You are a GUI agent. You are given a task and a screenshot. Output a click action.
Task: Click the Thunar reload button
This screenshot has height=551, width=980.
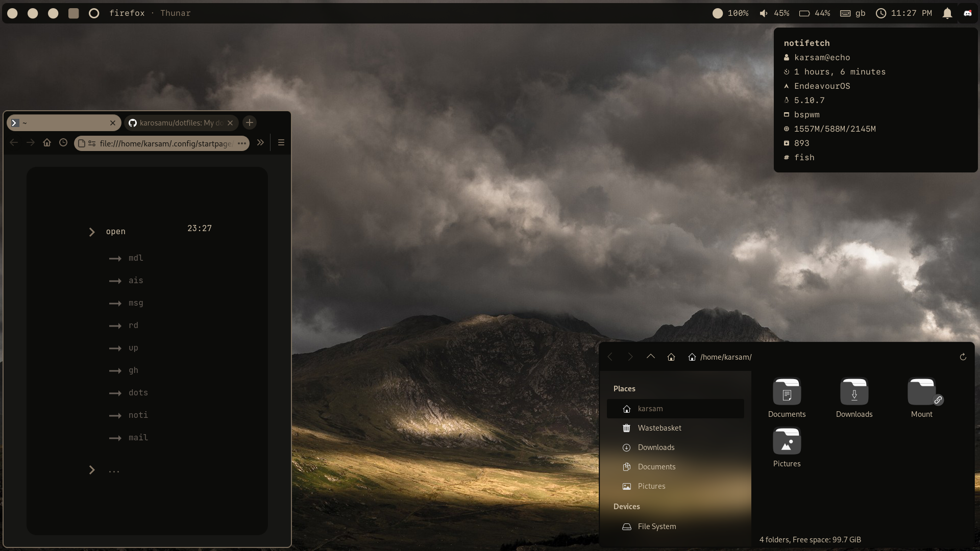click(963, 357)
